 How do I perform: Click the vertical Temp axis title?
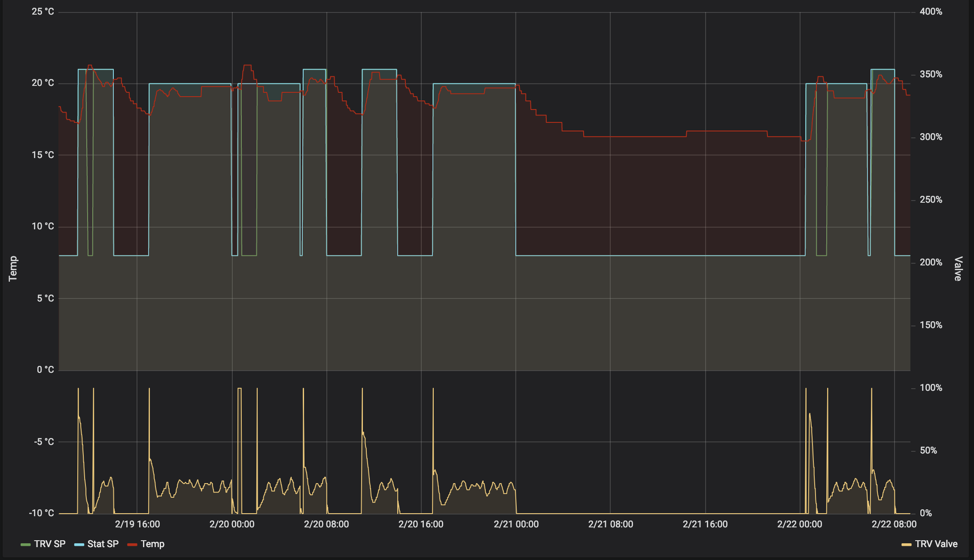[13, 269]
